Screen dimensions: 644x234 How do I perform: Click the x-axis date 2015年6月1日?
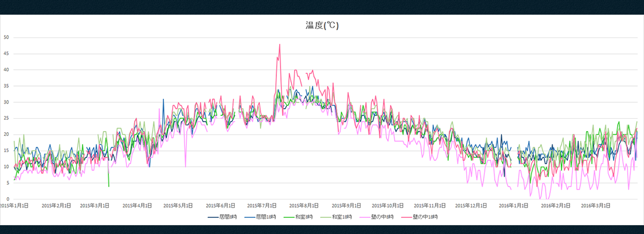point(221,205)
